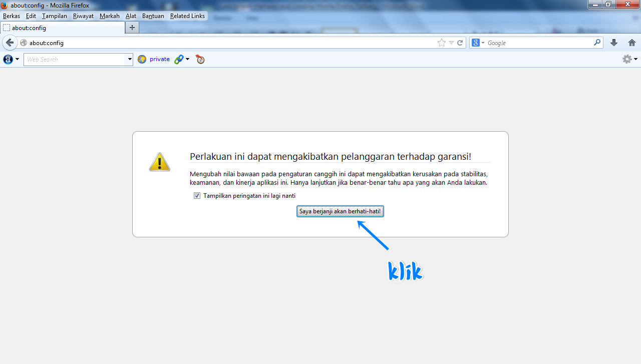Viewport: 641px width, 364px height.
Task: Expand the chain link icon dropdown arrow
Action: 187,60
